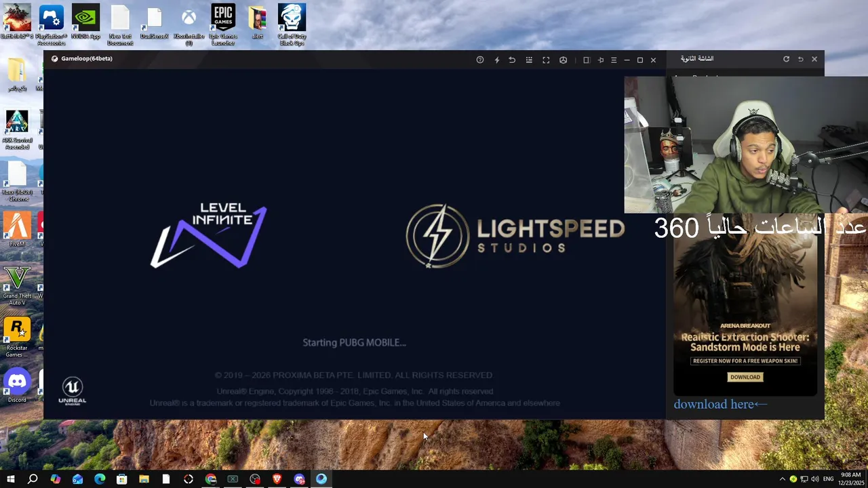The width and height of the screenshot is (868, 488).
Task: Open Brave browser from the taskbar
Action: point(277,479)
